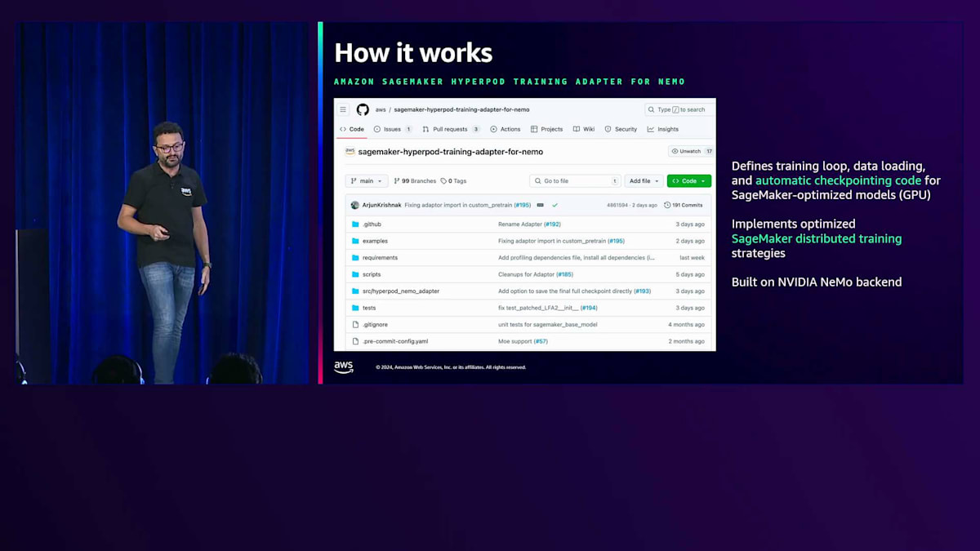Open the src/hyperpod_nemo_adapter folder name

[401, 291]
